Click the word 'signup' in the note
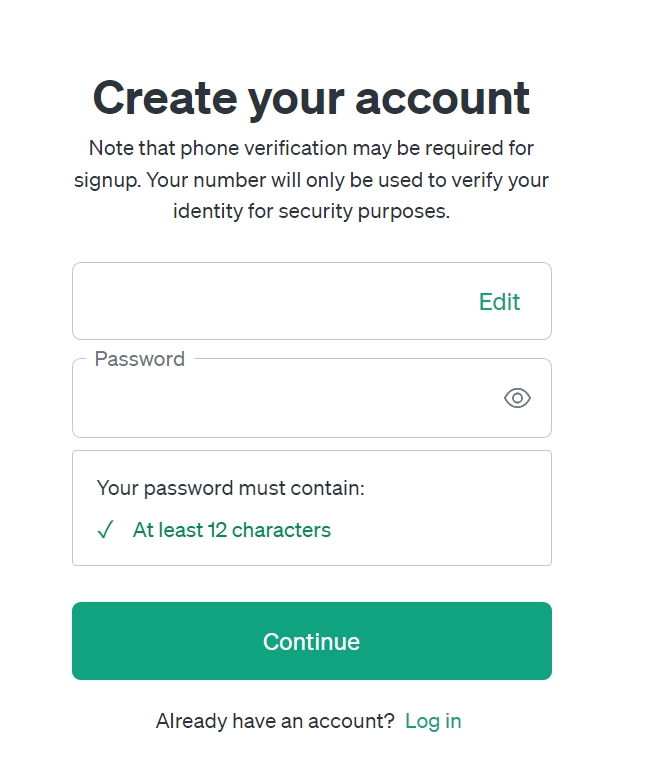 [x=102, y=180]
